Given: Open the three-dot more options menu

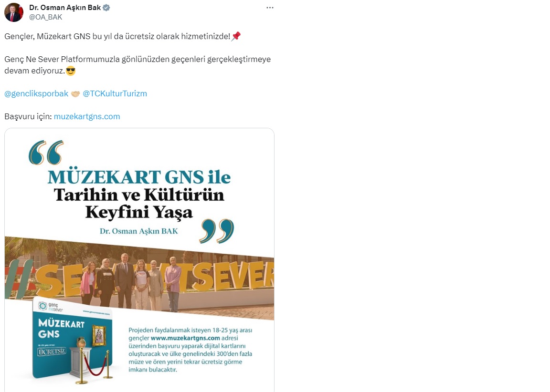Looking at the screenshot, I should [x=270, y=8].
